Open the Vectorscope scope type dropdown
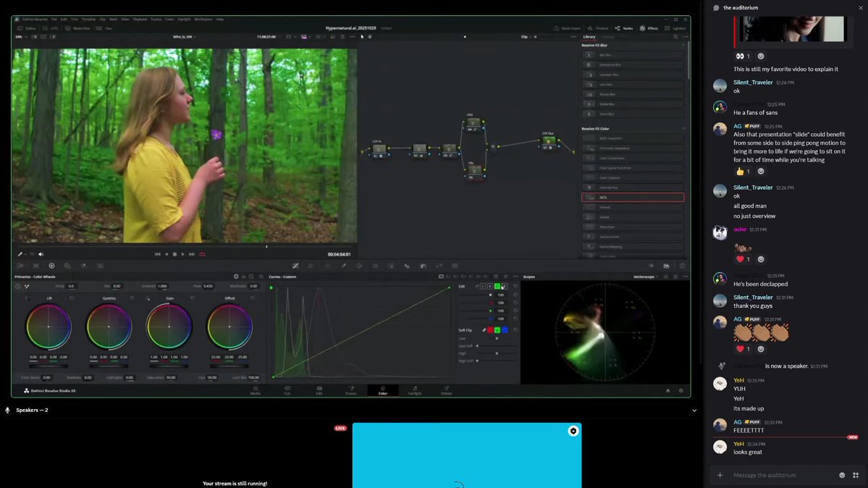The image size is (868, 488). tap(646, 277)
